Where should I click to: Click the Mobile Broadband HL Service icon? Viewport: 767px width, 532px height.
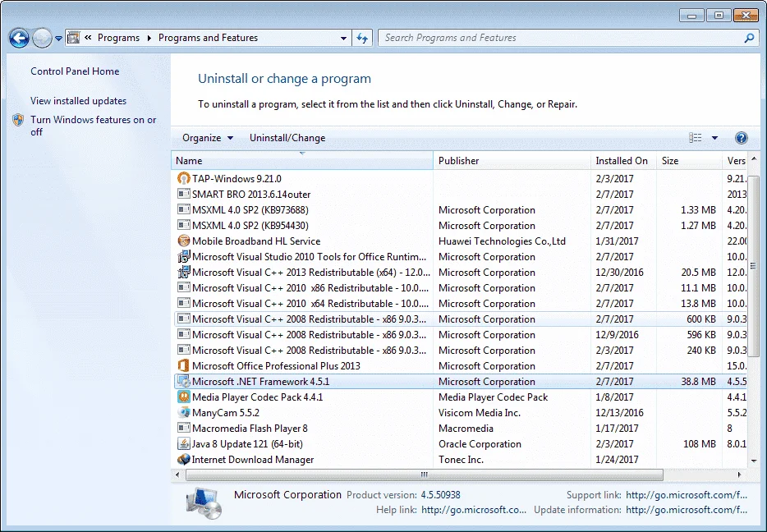(183, 241)
